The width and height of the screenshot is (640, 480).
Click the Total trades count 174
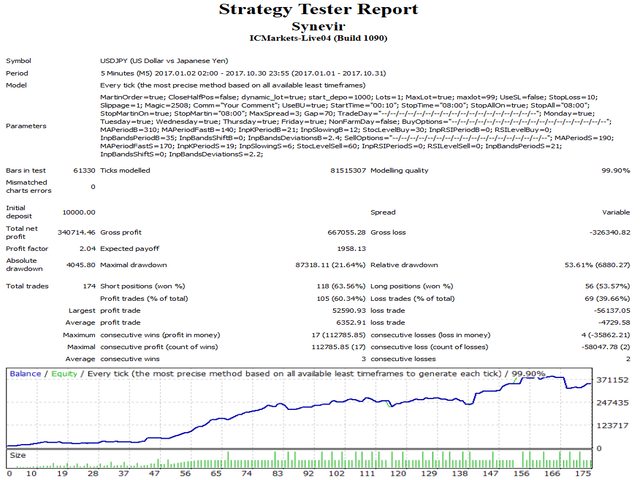click(88, 287)
